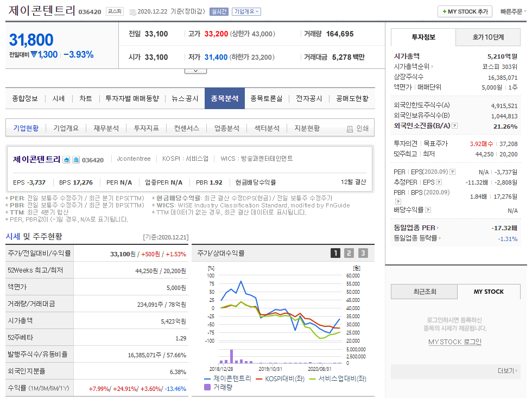Screen dimensions: 532x398
Task: Select the 섹터분석 sub-tab
Action: point(267,128)
